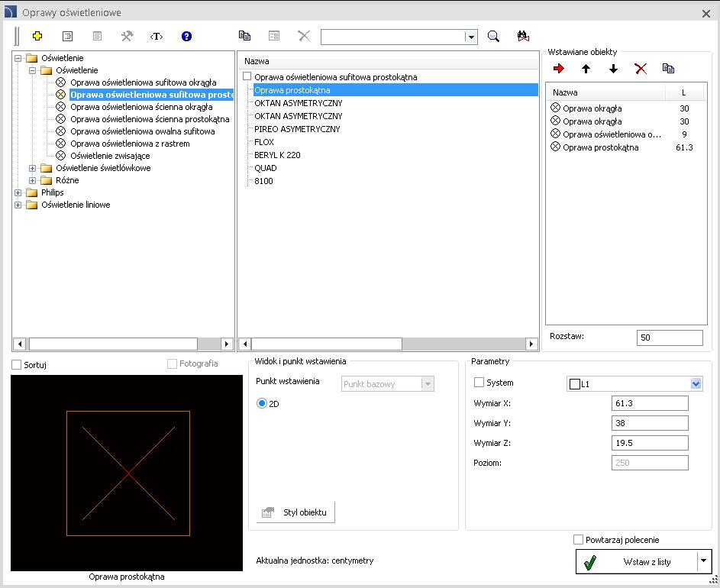
Task: Expand the Oświetlenie liniowe tree node
Action: 18,205
